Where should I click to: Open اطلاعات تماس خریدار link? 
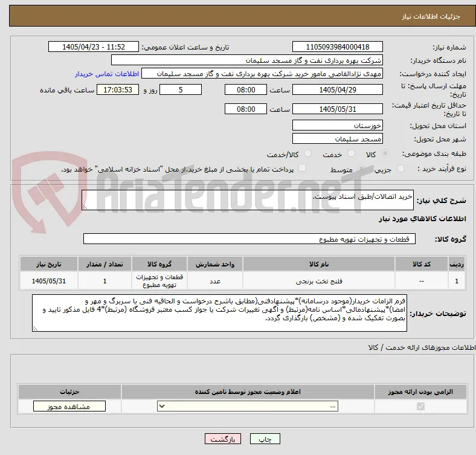[107, 74]
